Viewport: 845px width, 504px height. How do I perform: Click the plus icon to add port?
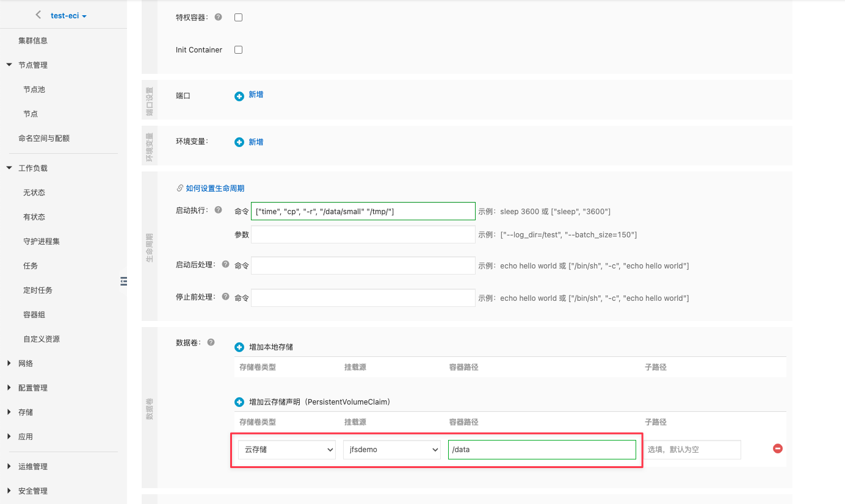pyautogui.click(x=239, y=96)
